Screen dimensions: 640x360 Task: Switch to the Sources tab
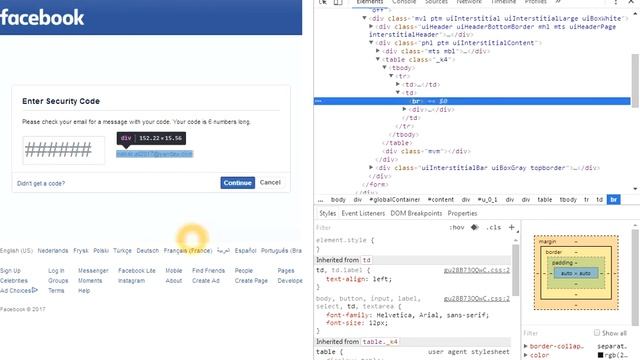436,2
